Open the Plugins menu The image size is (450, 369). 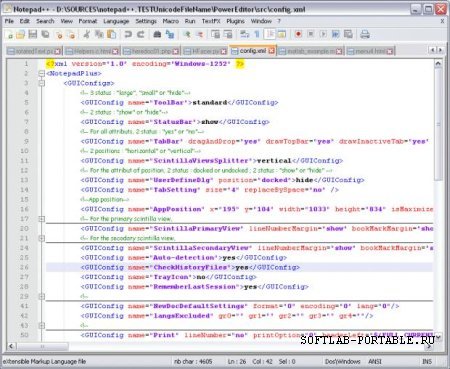tap(235, 21)
